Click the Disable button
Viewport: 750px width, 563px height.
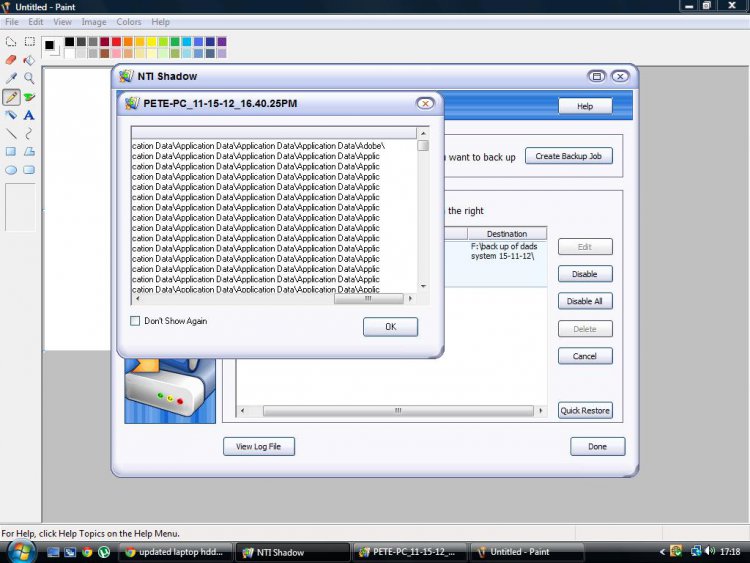[x=585, y=274]
